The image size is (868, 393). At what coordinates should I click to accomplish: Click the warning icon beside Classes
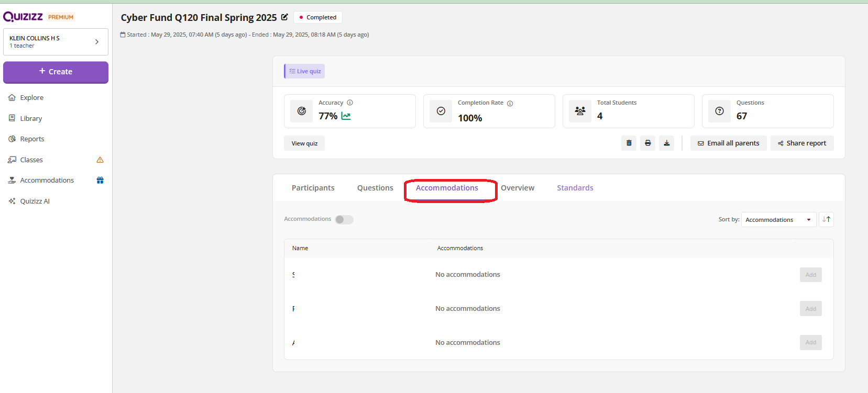tap(100, 160)
